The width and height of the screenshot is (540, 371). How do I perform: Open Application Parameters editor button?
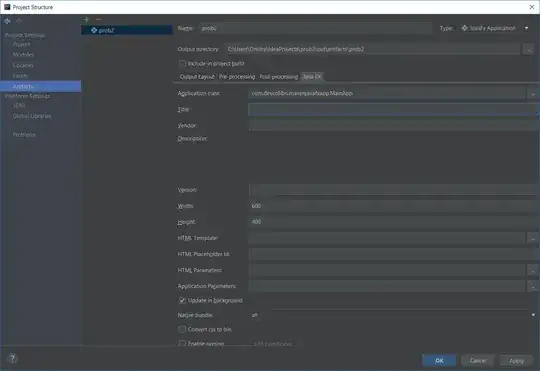[x=532, y=286]
